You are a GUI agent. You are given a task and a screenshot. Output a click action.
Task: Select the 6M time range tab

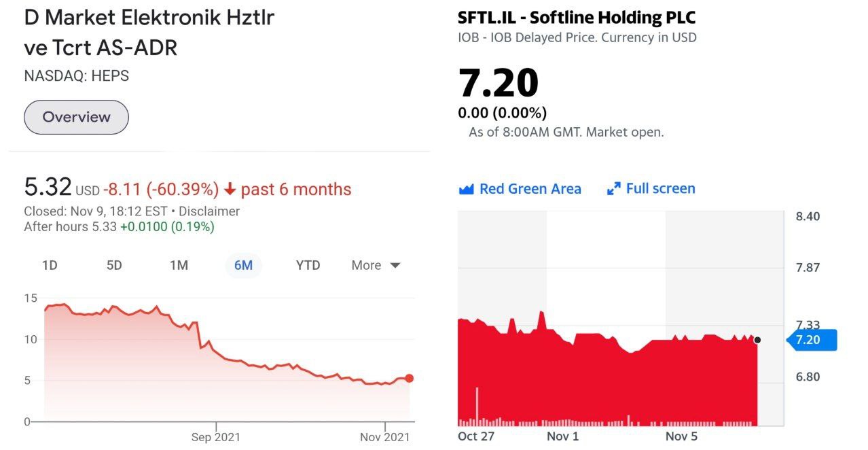point(243,265)
